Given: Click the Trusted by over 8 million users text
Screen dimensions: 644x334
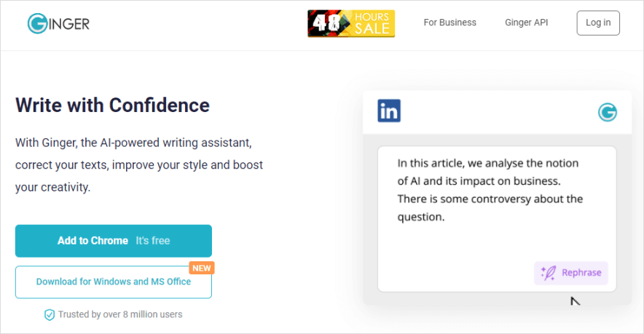Looking at the screenshot, I should click(x=120, y=314).
